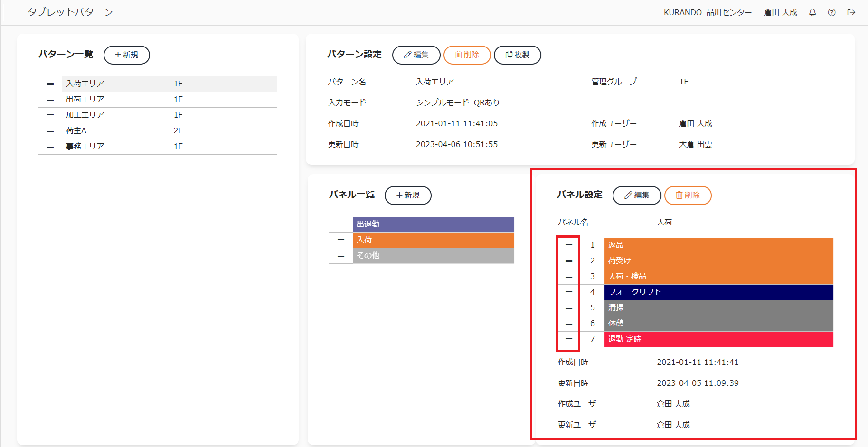Screen dimensions: 868x447
Task: Select 事務エリア pattern row
Action: (x=170, y=147)
